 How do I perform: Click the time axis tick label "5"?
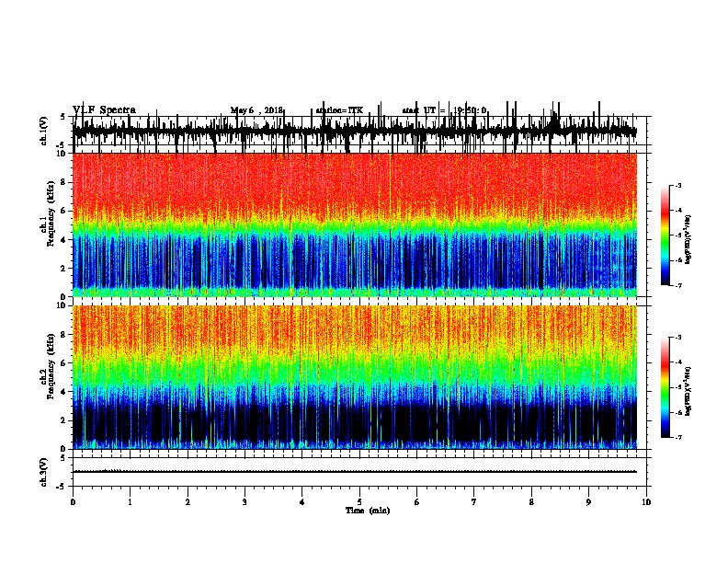359,502
